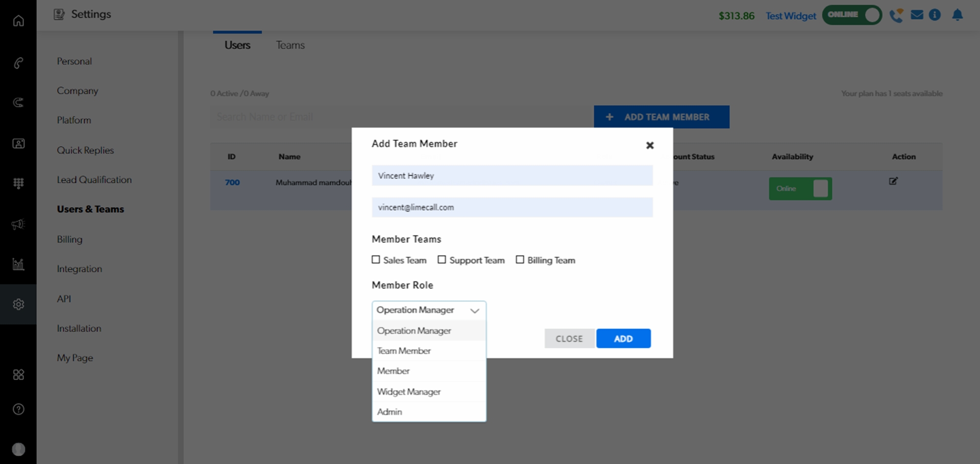Click the blue ADD button
The image size is (980, 464).
tap(623, 338)
